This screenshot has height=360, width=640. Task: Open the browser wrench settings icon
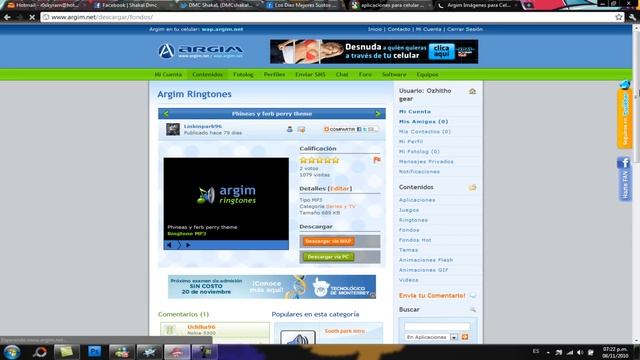632,17
